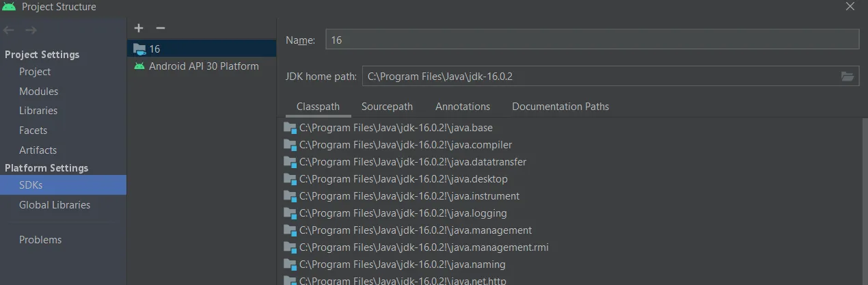Select the java.base classpath entry

tap(396, 128)
